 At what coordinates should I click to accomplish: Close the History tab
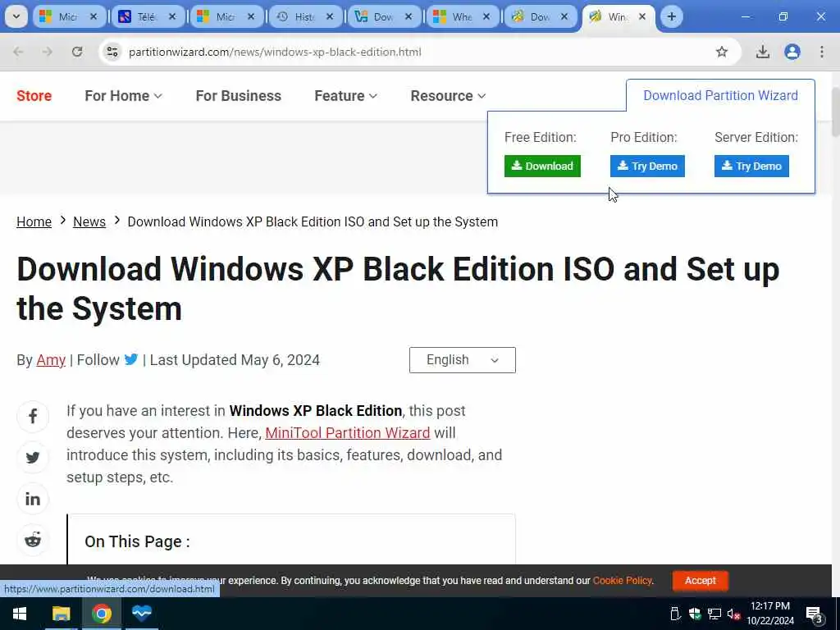(330, 16)
